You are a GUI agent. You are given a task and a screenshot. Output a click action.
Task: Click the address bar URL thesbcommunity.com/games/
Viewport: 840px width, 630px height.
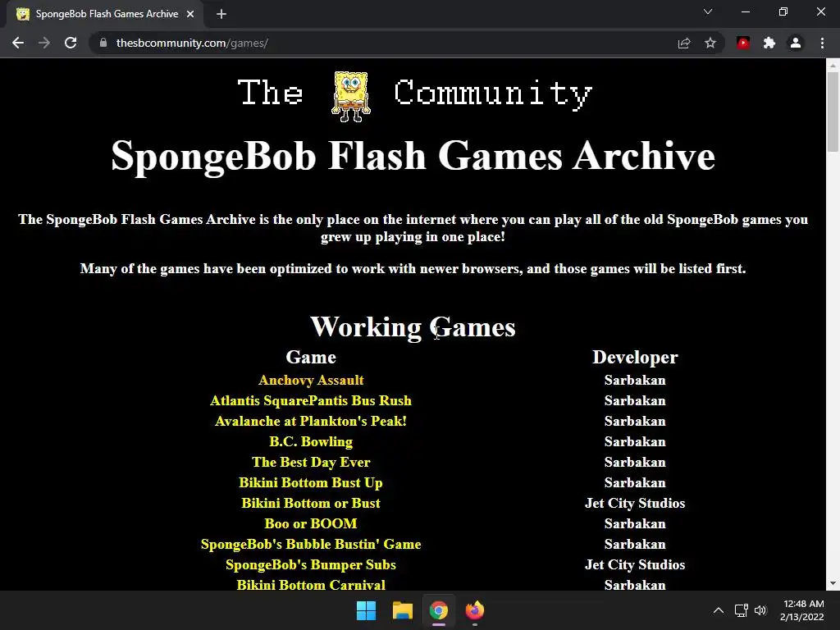(x=192, y=43)
